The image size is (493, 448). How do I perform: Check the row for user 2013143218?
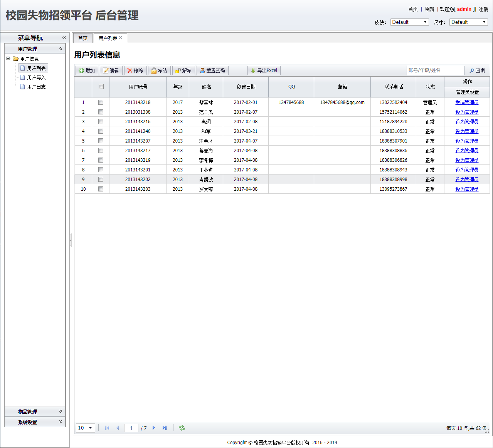[x=101, y=102]
